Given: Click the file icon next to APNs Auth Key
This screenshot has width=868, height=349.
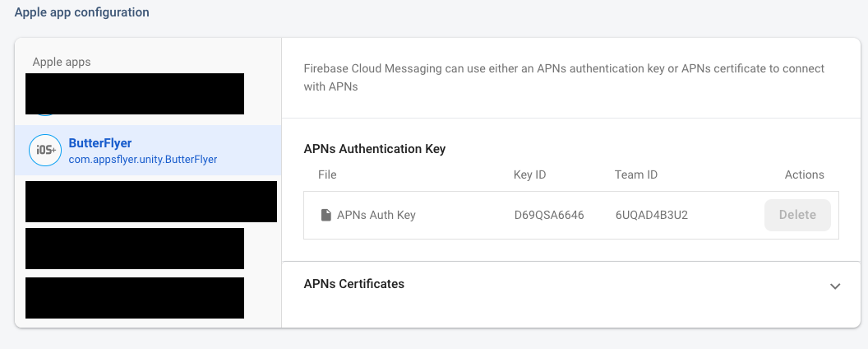Looking at the screenshot, I should (325, 215).
